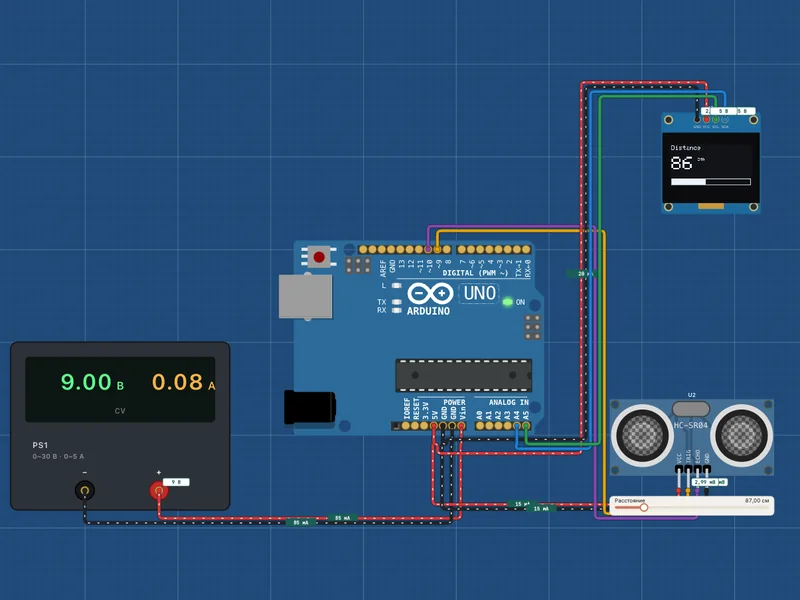Screen dimensions: 800x600
Task: Click the OLED SDA pin with blue wire
Action: [725, 119]
